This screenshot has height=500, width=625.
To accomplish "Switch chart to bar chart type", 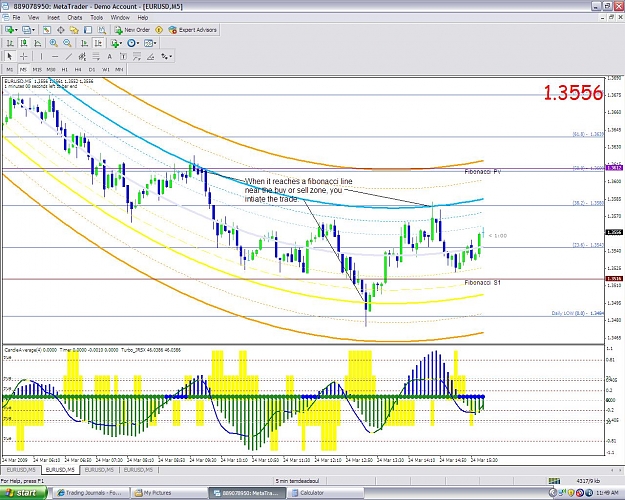I will coord(10,43).
